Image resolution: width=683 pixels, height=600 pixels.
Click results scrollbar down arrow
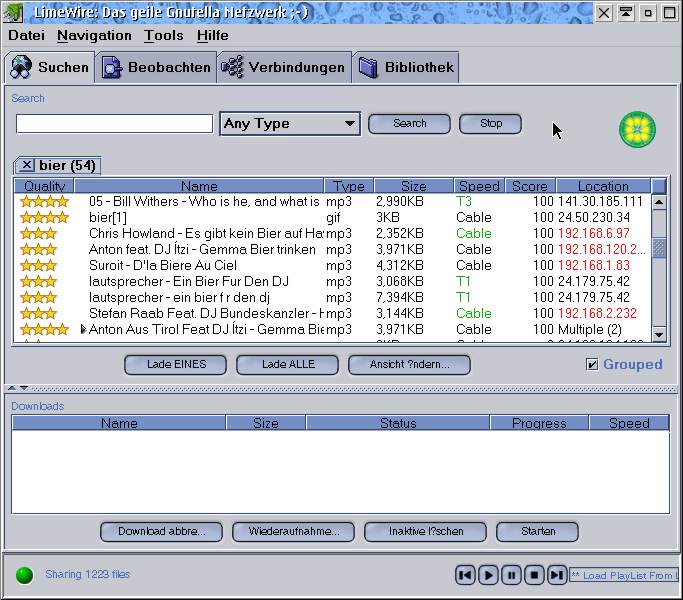pos(659,335)
